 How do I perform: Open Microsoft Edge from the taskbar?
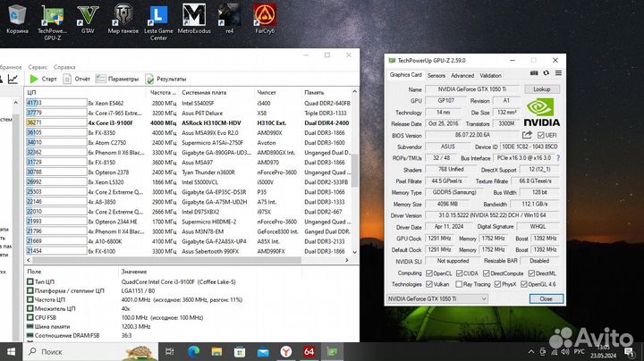(x=193, y=351)
